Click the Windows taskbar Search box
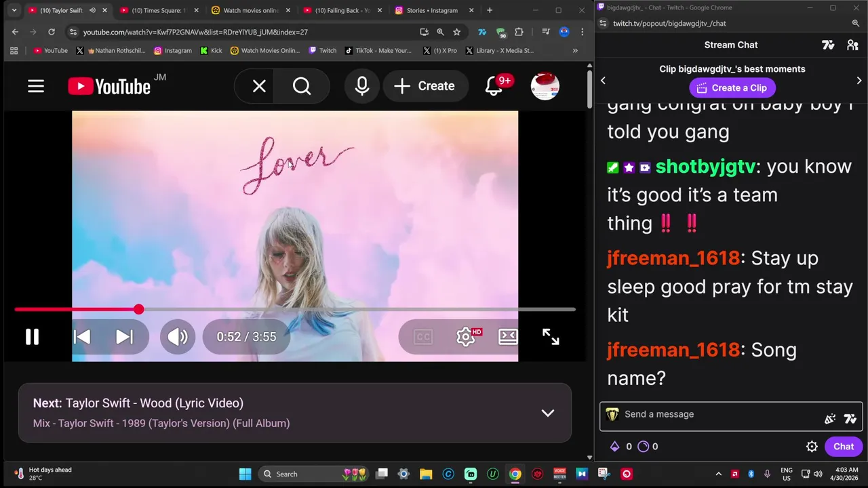This screenshot has width=868, height=488. click(314, 474)
